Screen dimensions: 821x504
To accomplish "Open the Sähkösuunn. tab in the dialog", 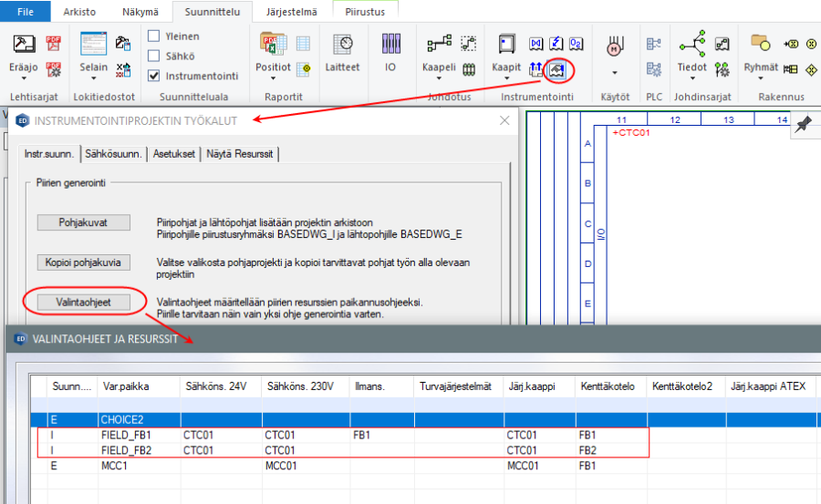I will coord(114,154).
